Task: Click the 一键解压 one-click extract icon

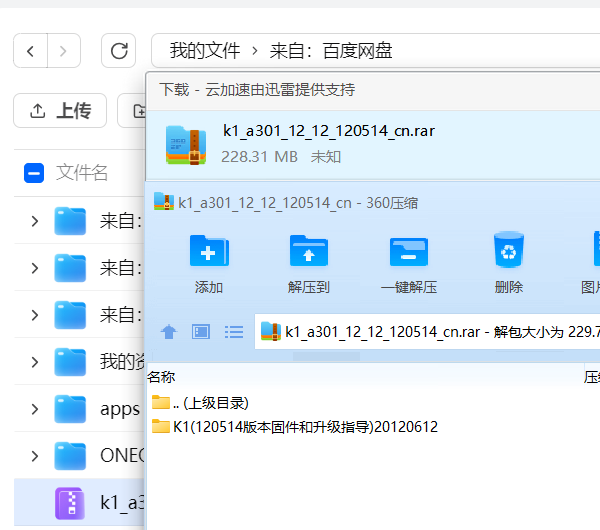Action: (409, 252)
